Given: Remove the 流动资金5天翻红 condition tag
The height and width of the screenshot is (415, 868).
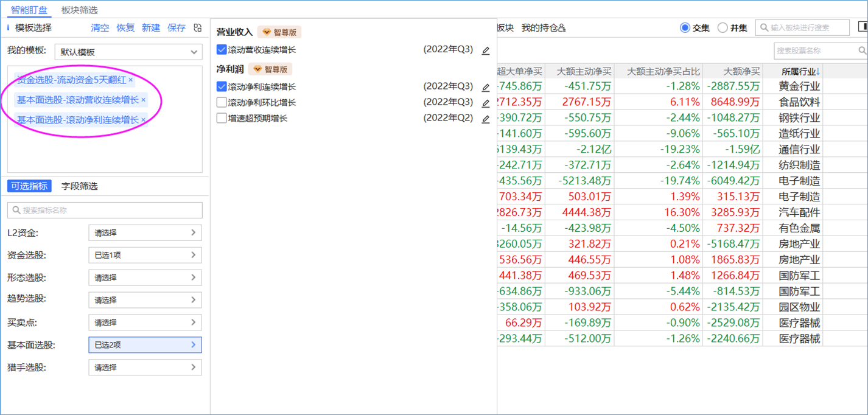Looking at the screenshot, I should [130, 80].
